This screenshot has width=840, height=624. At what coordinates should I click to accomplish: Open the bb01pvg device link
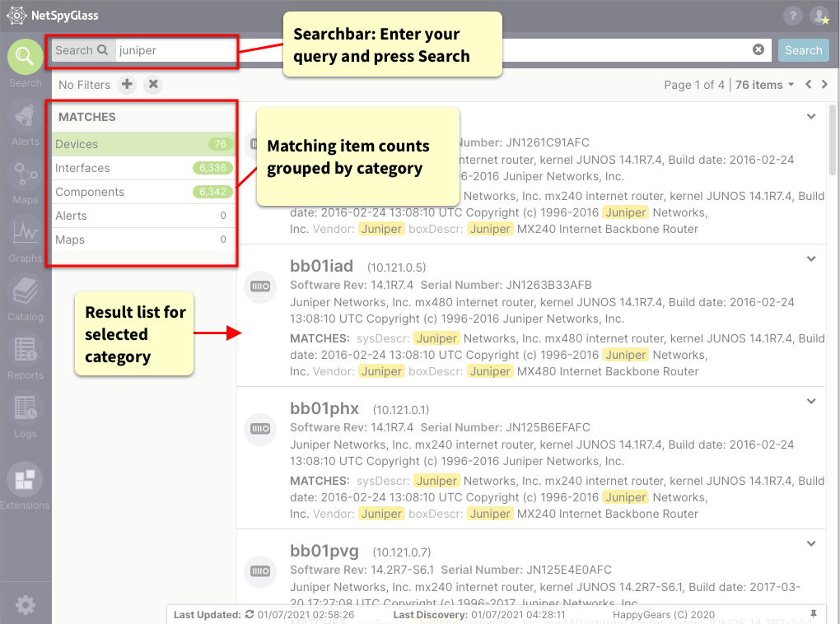pos(324,551)
